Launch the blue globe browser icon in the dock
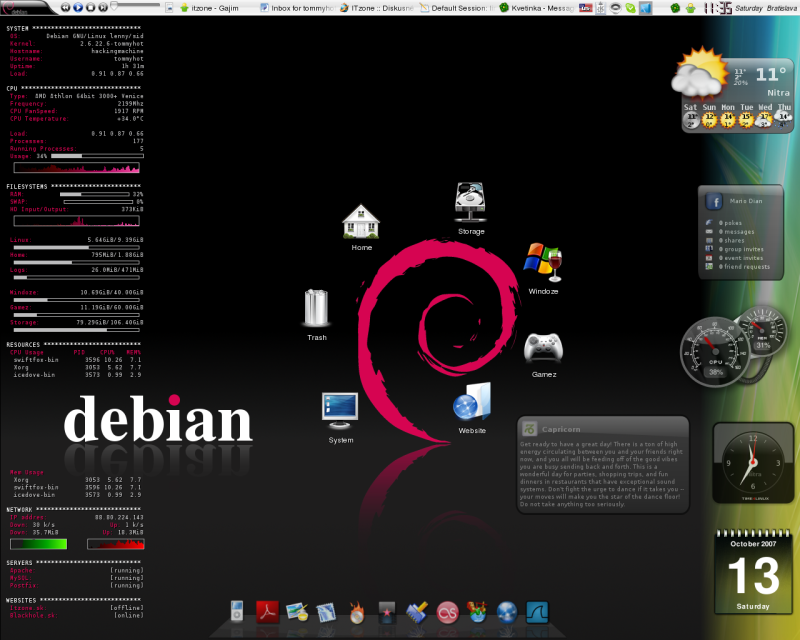 [x=507, y=612]
